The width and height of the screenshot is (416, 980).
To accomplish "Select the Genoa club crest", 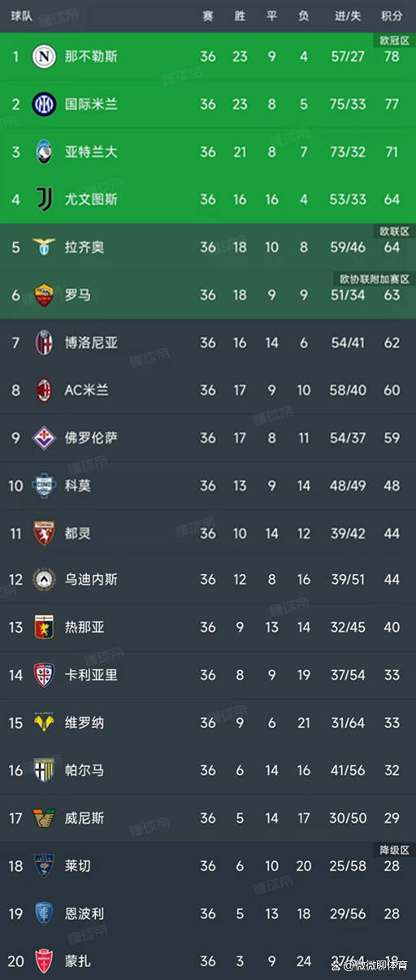I will point(44,627).
